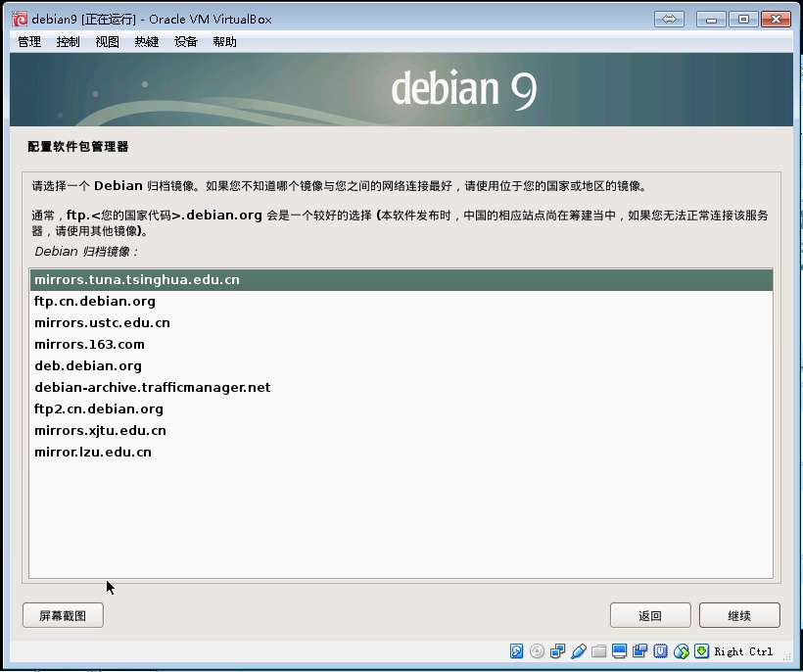Screen dimensions: 803x672
Task: Click the Right Ctrl host key label
Action: tap(743, 651)
